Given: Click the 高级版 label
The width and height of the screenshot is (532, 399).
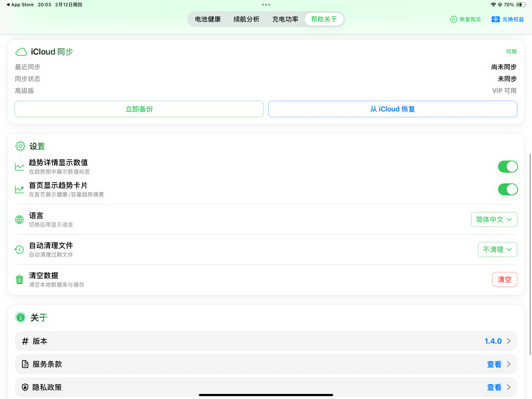Looking at the screenshot, I should click(x=25, y=91).
